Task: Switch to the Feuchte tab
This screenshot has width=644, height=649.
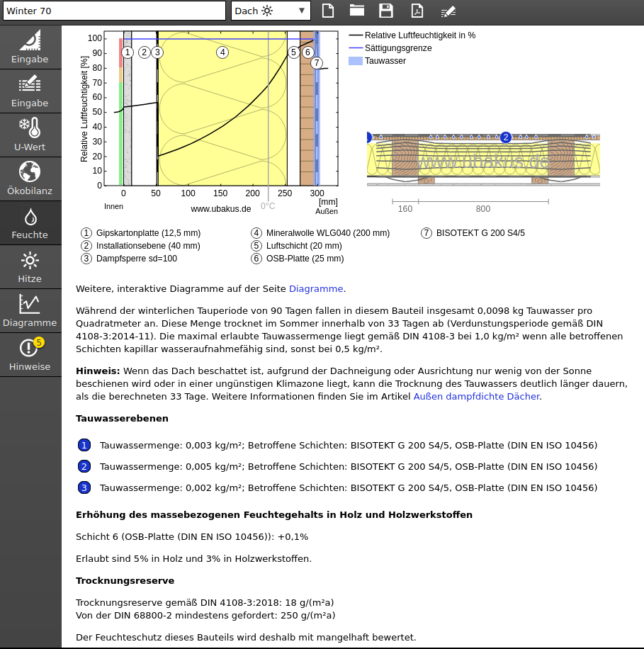Action: [x=30, y=222]
